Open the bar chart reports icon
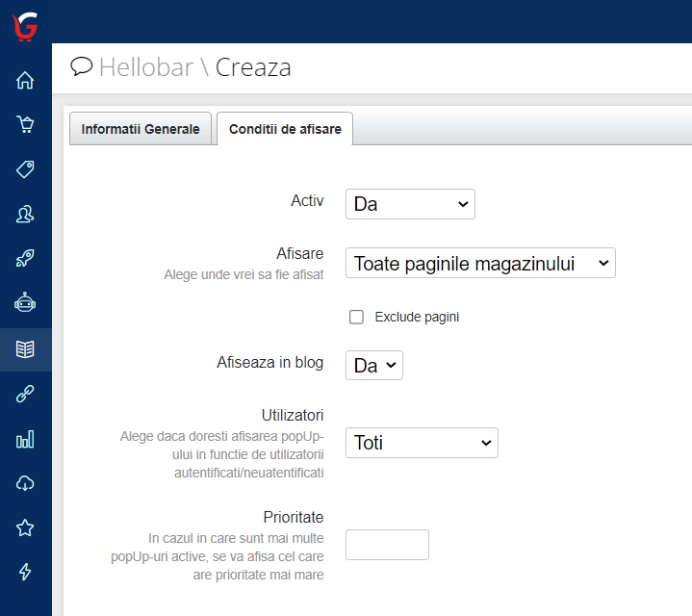692x616 pixels. [25, 439]
